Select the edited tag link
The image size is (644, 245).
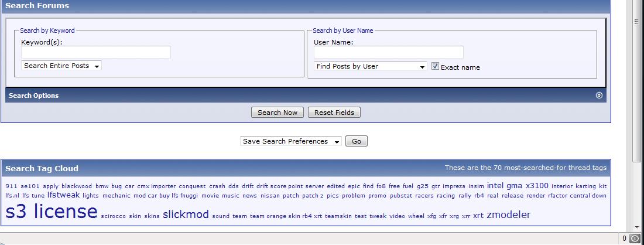coord(335,186)
